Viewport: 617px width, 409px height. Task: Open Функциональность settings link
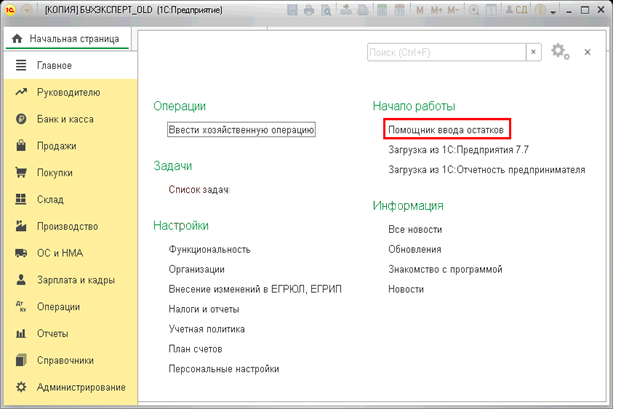(x=209, y=249)
